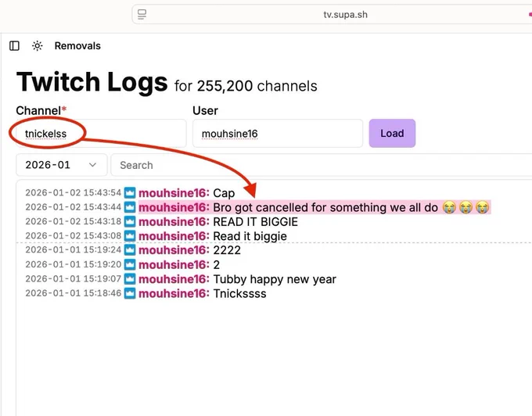Click 'for 255,200 channels' text
The image size is (532, 416).
[246, 86]
